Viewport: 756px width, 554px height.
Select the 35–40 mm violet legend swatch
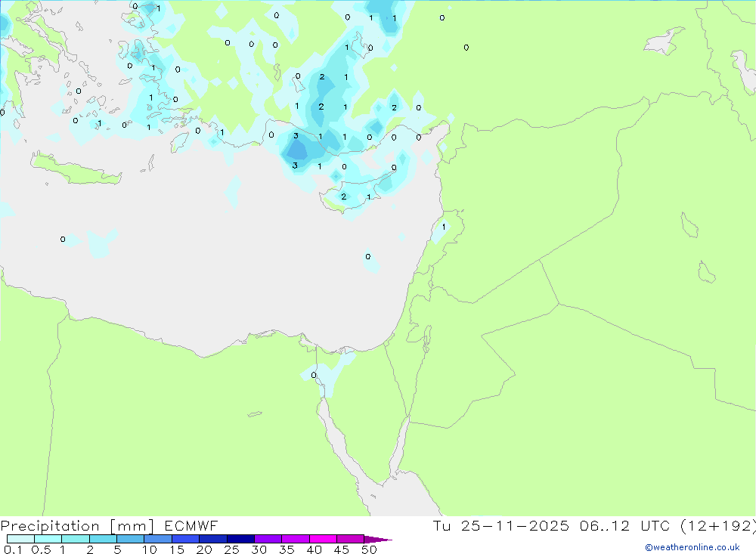click(295, 539)
